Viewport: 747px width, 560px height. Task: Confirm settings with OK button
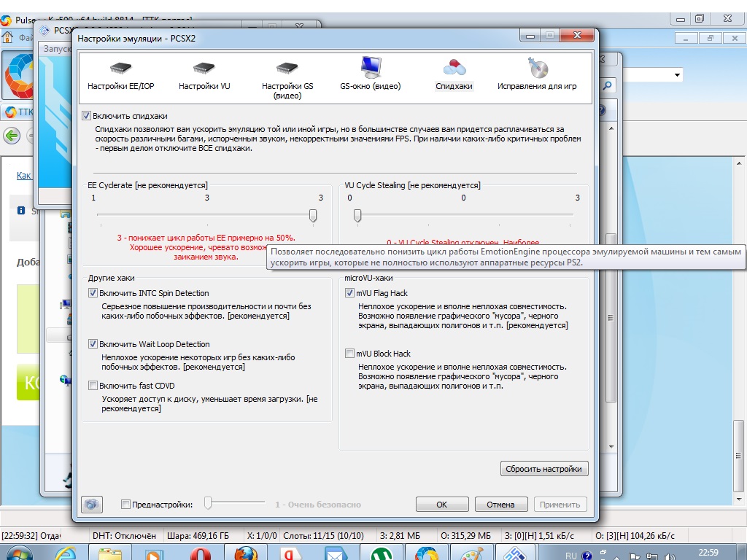(x=442, y=505)
